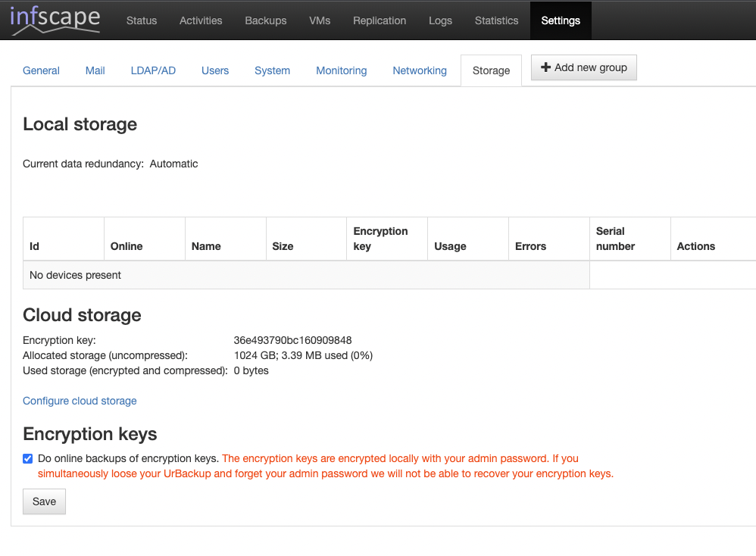This screenshot has height=556, width=756.
Task: Select the Users settings tab
Action: pyautogui.click(x=214, y=70)
